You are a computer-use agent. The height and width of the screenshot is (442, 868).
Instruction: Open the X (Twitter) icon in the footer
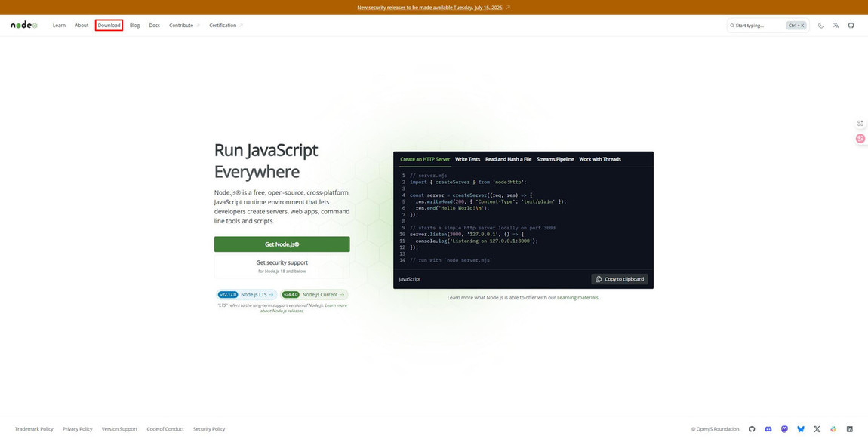(x=817, y=428)
